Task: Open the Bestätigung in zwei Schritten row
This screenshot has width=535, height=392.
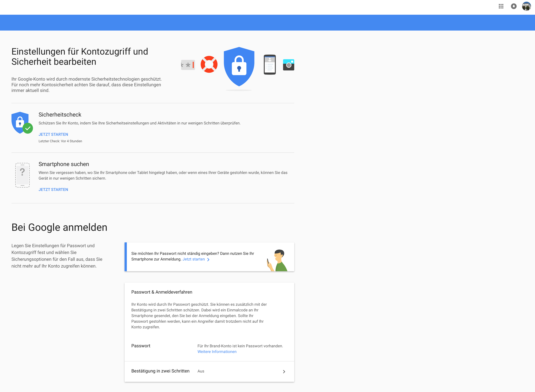Action: [x=209, y=371]
